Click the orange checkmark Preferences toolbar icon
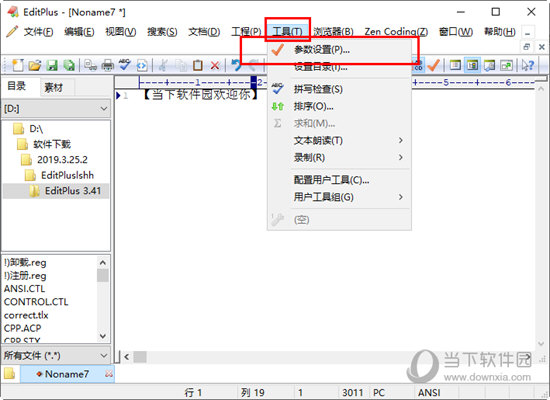550x400 pixels. tap(434, 65)
